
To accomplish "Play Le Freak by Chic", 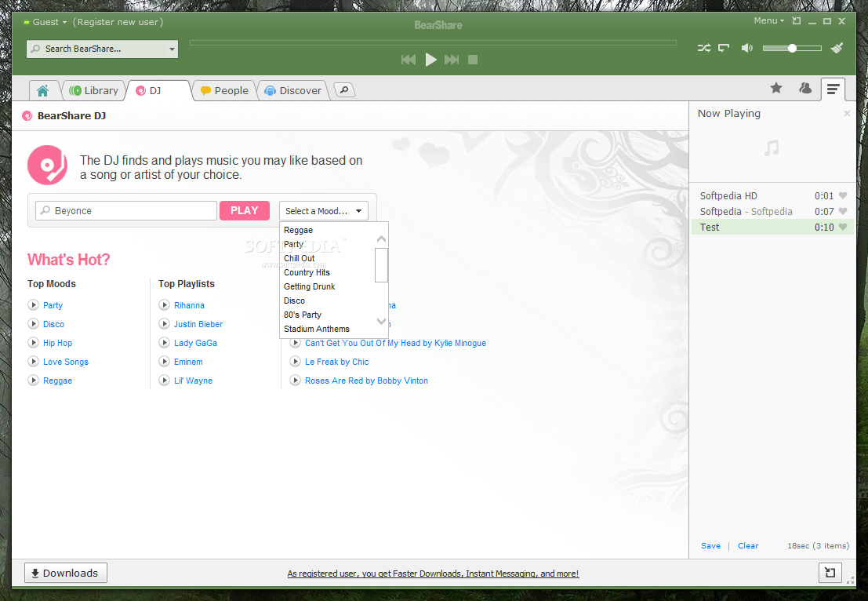I will (x=296, y=361).
